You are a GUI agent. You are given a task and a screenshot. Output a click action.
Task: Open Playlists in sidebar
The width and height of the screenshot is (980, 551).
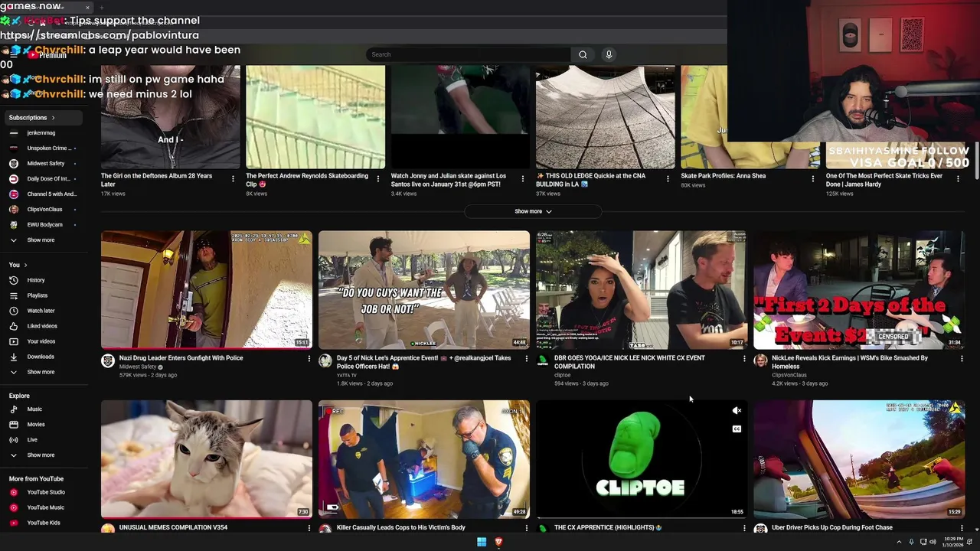pos(37,295)
